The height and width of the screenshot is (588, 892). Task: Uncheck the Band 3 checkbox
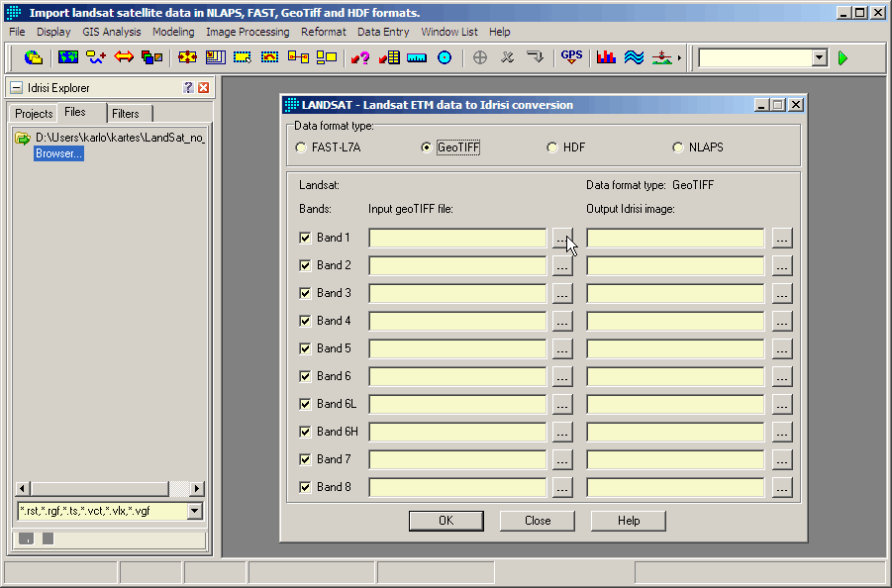306,293
